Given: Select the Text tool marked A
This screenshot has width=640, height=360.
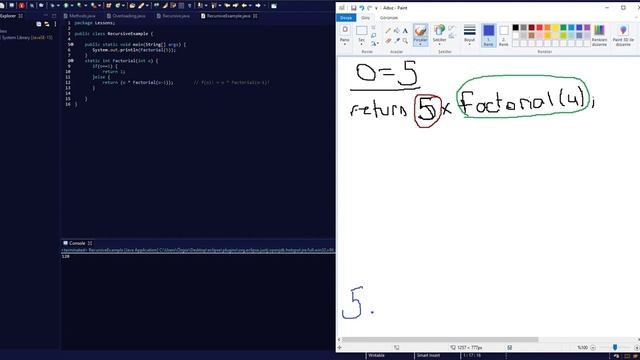Looking at the screenshot, I should point(405,31).
